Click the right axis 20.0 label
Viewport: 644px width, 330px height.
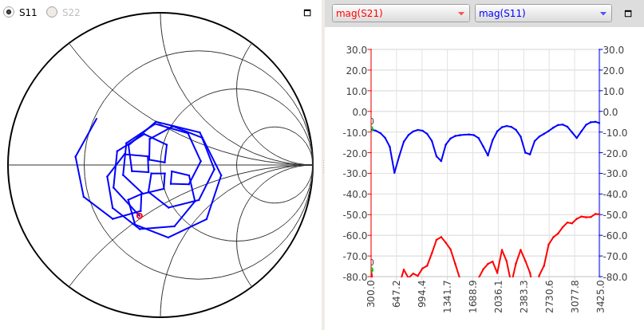(614, 71)
